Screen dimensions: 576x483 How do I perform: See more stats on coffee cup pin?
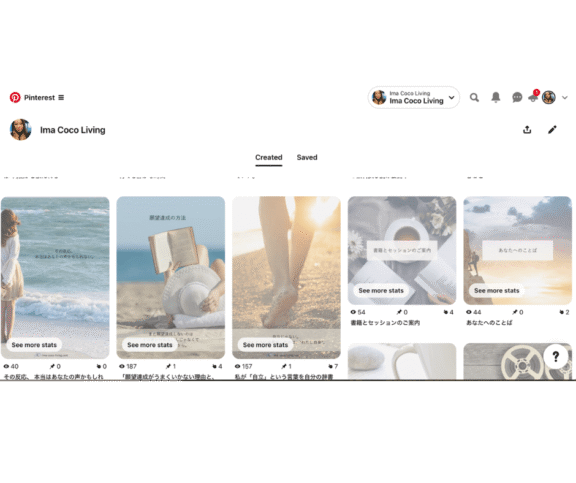pos(381,291)
